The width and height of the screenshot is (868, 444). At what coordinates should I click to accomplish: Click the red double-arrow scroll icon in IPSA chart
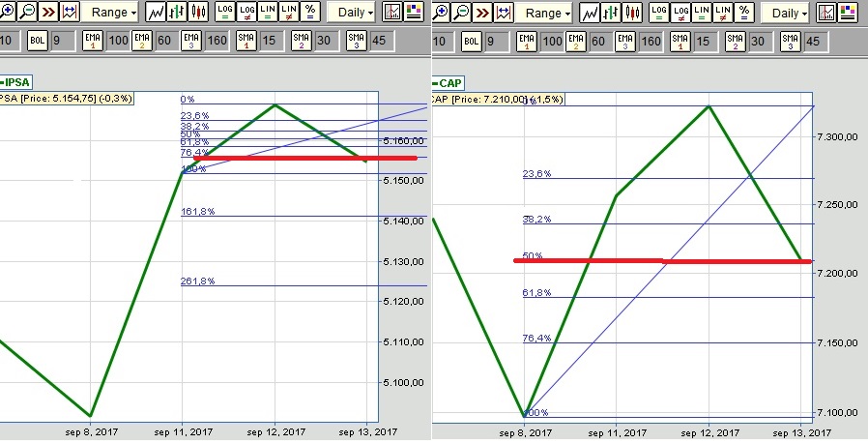point(48,11)
